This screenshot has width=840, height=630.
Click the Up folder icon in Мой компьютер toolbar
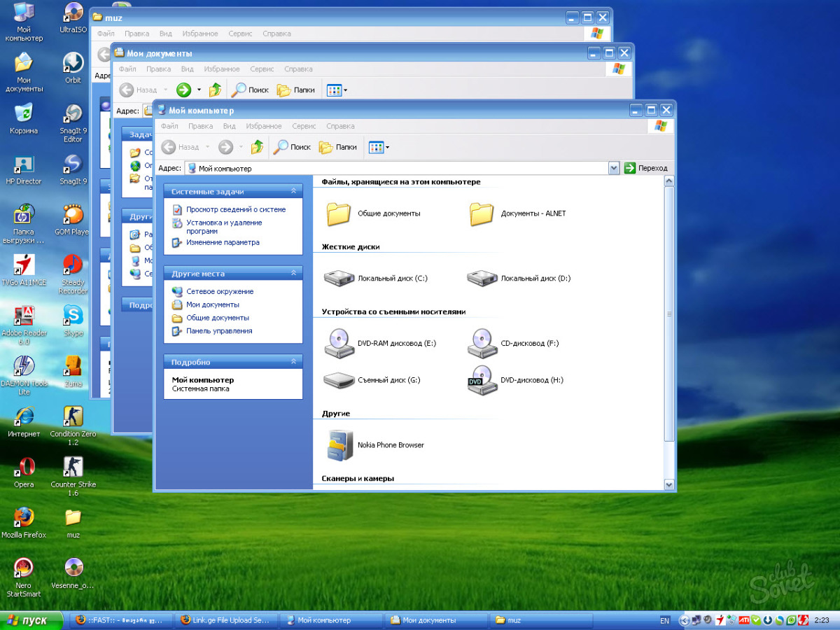coord(258,147)
